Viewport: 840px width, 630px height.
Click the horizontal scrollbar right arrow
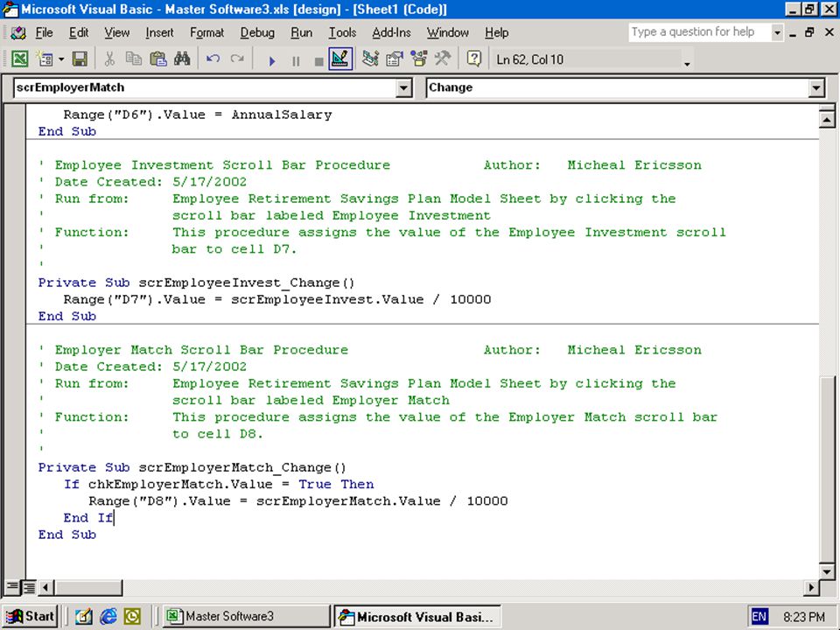811,588
